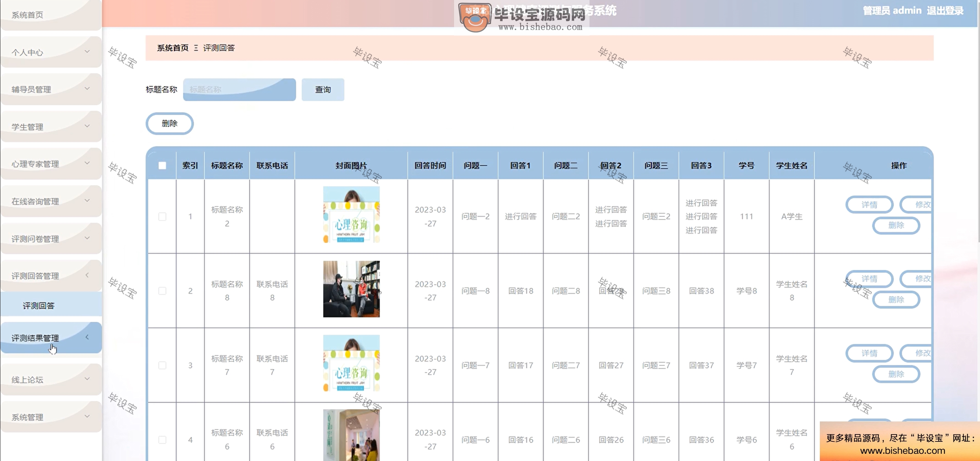Expand the 线上论坛 menu chevron
This screenshot has width=980, height=461.
click(x=87, y=379)
